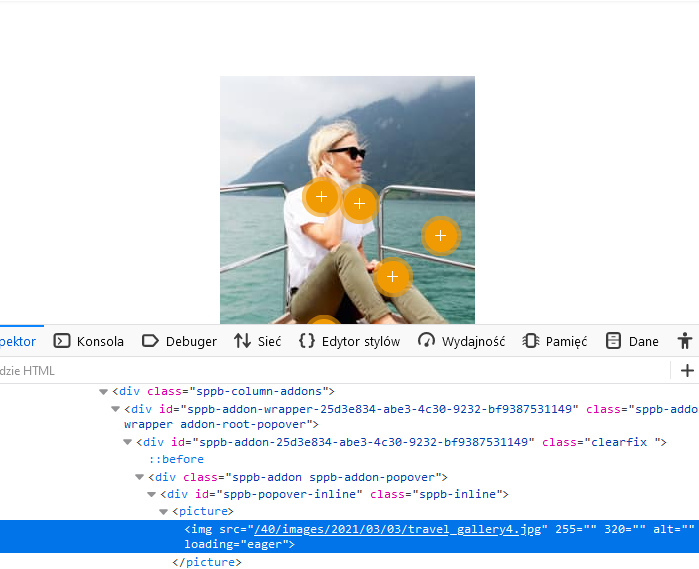Screen dimensions: 699x569
Task: Collapse the sppb-addon-wrapper div node
Action: click(115, 409)
